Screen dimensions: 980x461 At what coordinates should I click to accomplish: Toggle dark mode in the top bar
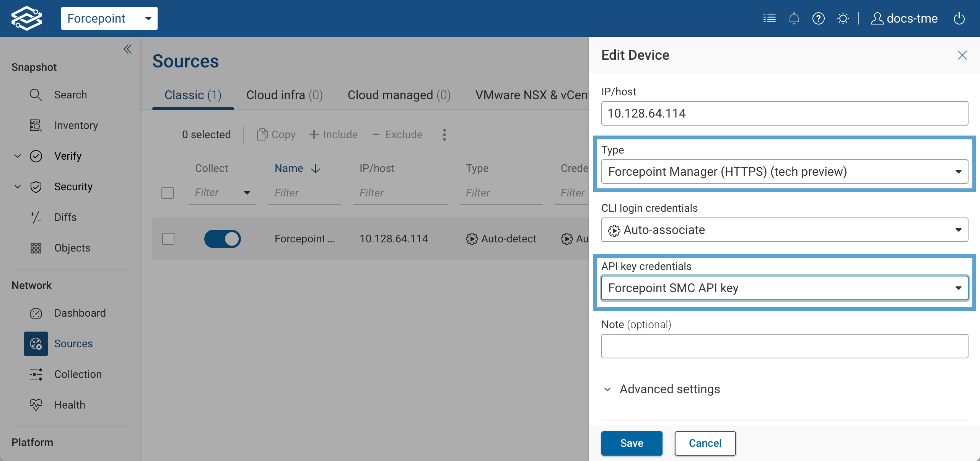point(843,18)
